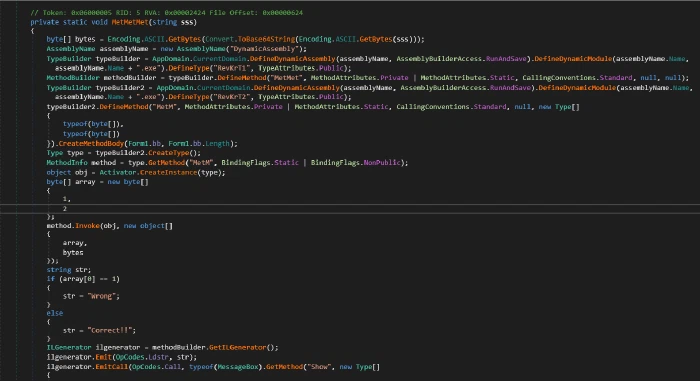Click the CreateInstance method call

[x=168, y=172]
